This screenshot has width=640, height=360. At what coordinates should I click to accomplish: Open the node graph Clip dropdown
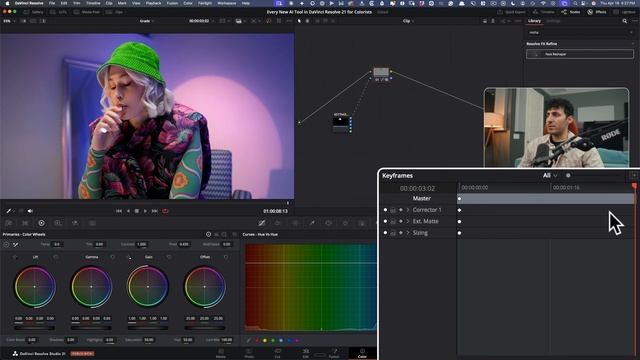click(x=408, y=21)
